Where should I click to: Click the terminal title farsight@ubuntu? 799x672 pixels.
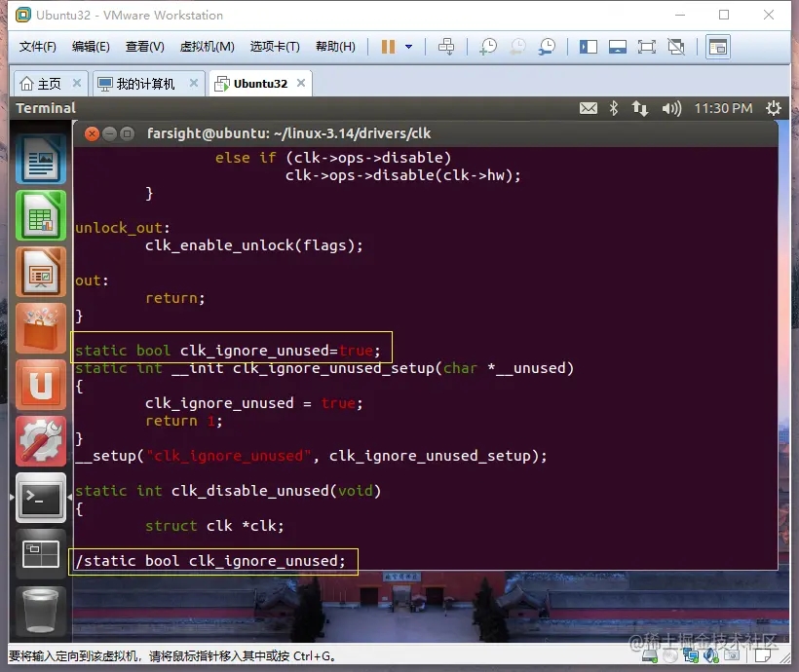pos(288,133)
